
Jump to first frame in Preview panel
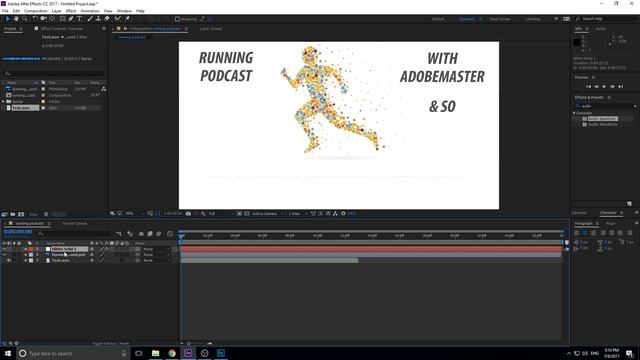588,87
